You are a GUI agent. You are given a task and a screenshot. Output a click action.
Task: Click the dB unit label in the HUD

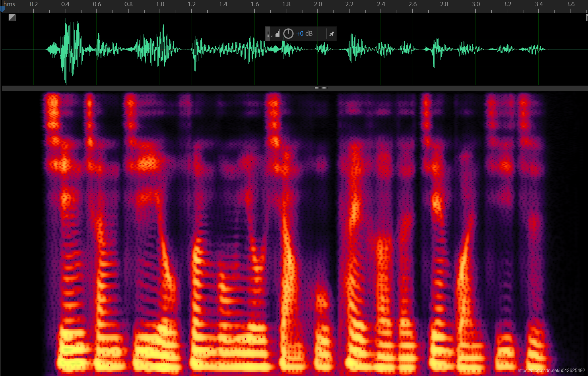[308, 34]
